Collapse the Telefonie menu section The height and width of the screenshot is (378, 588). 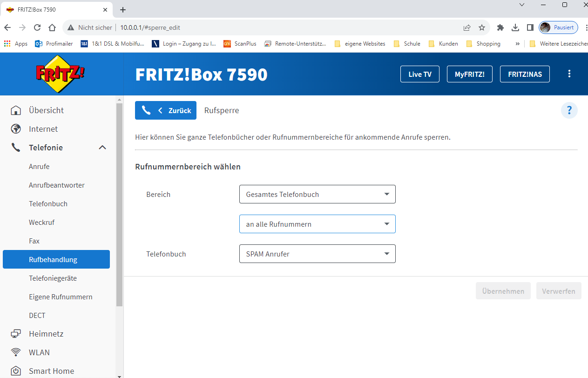[x=102, y=148]
